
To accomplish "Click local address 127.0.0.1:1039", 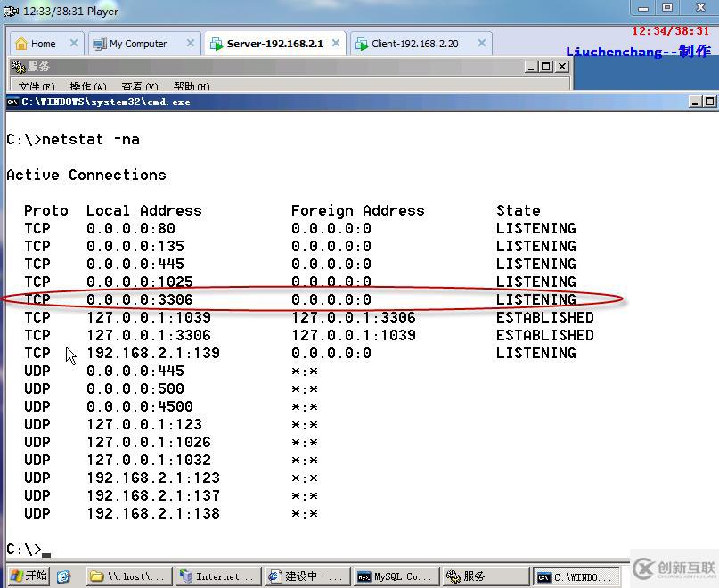I will point(149,317).
